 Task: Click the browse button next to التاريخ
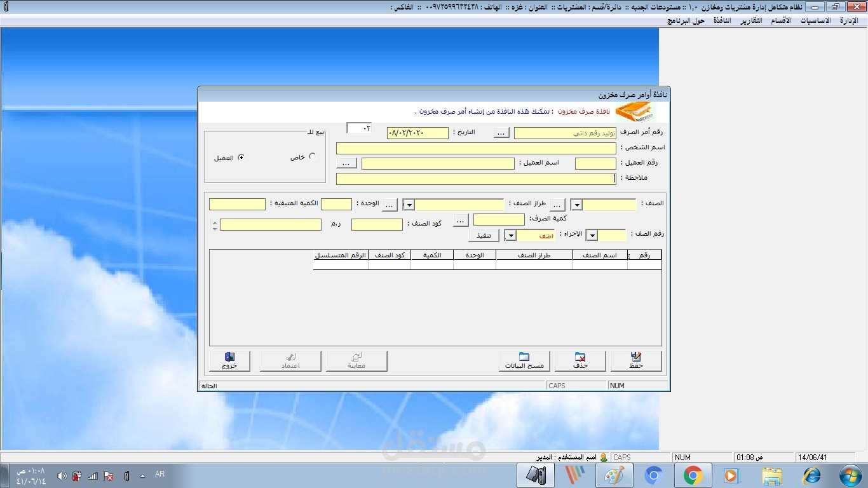(501, 132)
